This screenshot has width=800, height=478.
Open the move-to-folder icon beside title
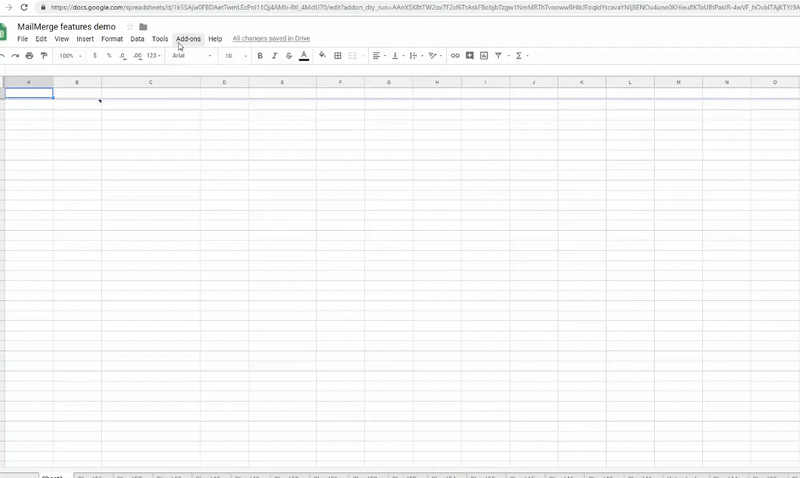click(143, 27)
